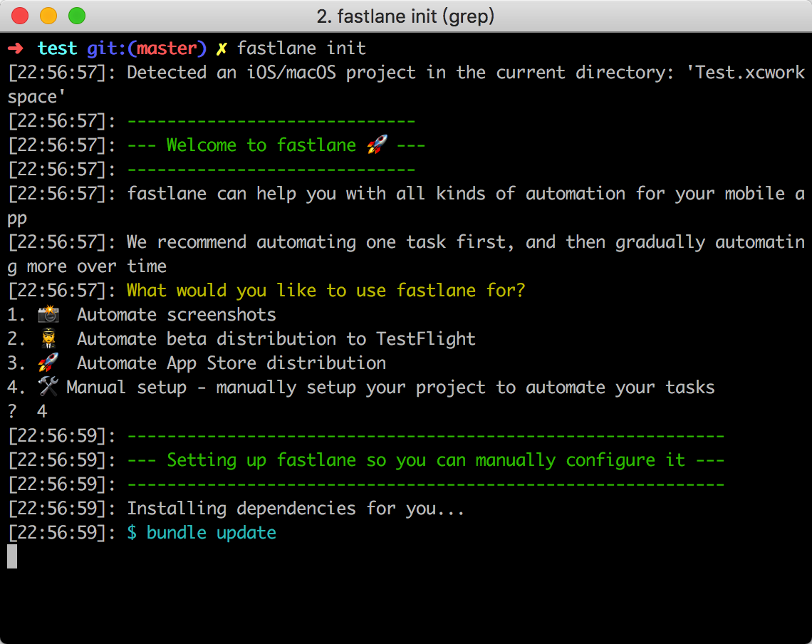Image resolution: width=812 pixels, height=644 pixels.
Task: Click the yellow 'What would you like to use fastlane for?' text
Action: pos(326,290)
